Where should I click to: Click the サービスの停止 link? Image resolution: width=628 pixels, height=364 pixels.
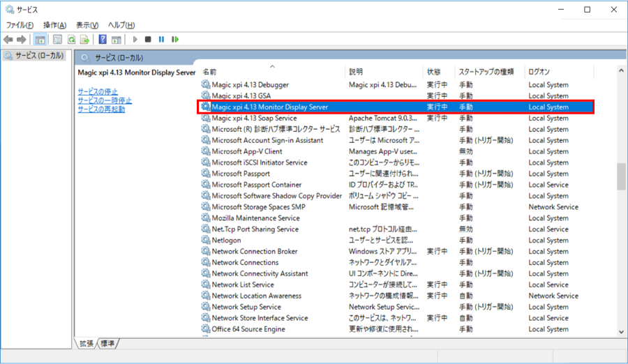coord(98,91)
